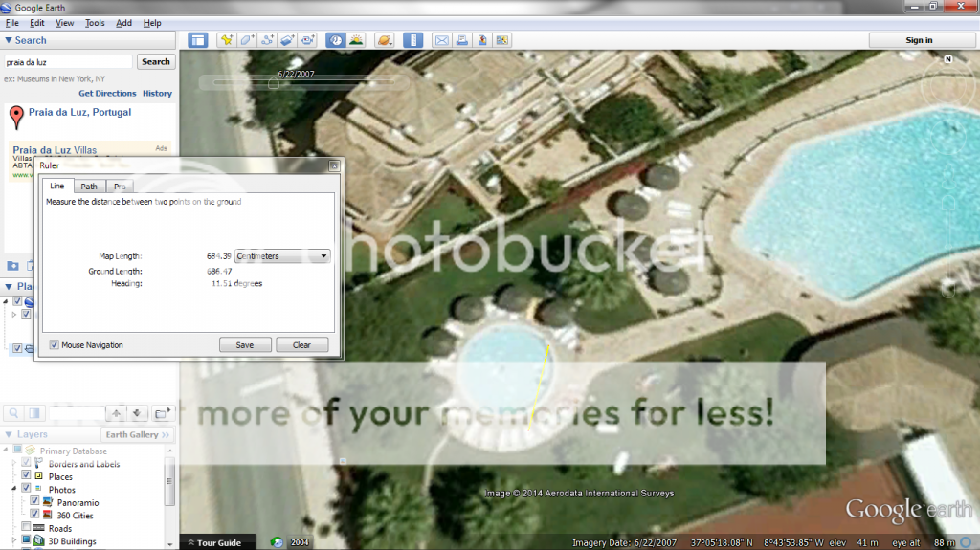Click the Add Folder icon in Search panel
Viewport: 980px width, 550px height.
(x=12, y=266)
